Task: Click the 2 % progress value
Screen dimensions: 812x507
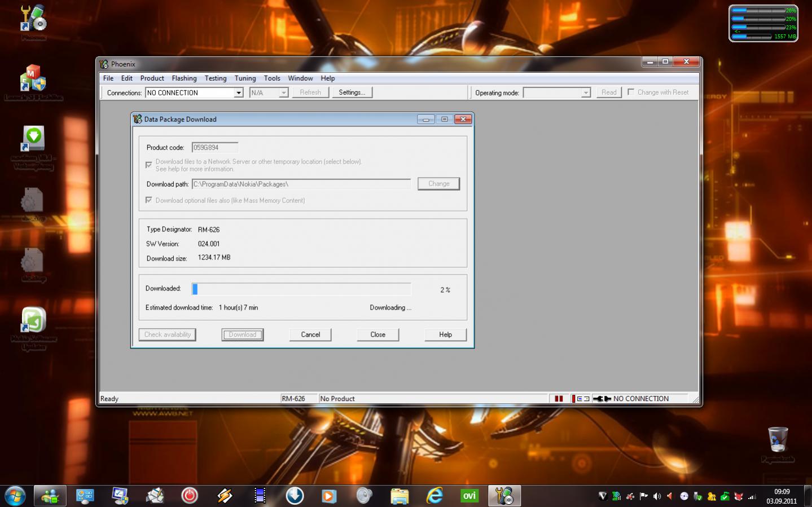Action: point(445,290)
